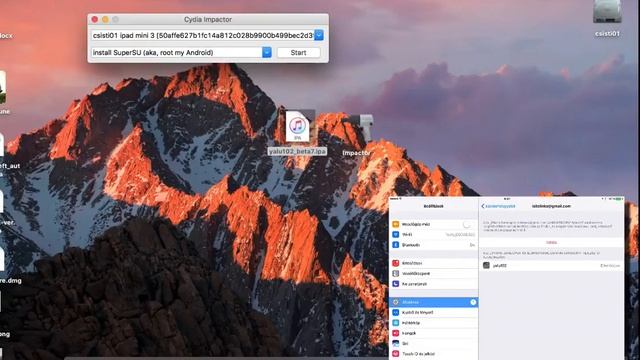Select the highlighted General settings row
640x360 pixels.
pyautogui.click(x=433, y=302)
